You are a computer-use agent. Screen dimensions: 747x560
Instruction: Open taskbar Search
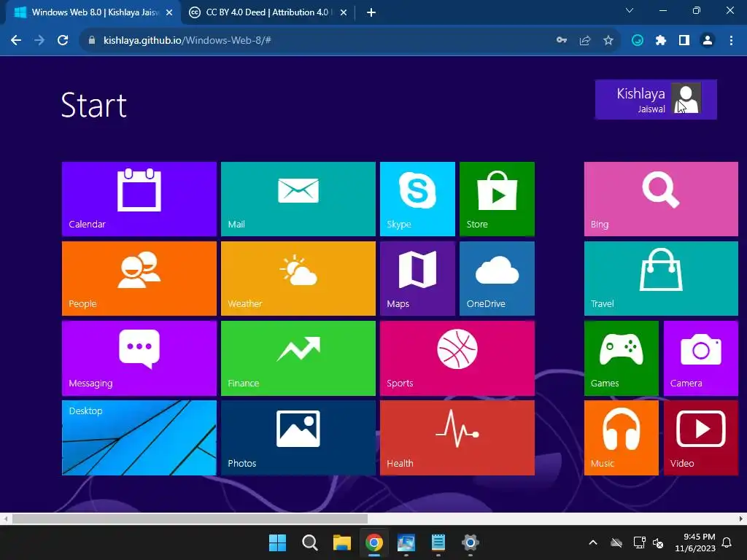309,542
